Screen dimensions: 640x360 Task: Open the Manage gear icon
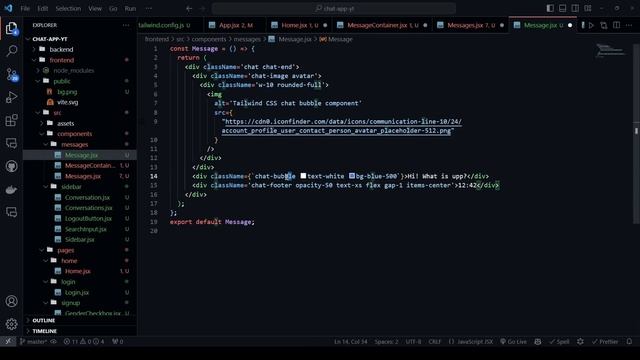click(11, 324)
